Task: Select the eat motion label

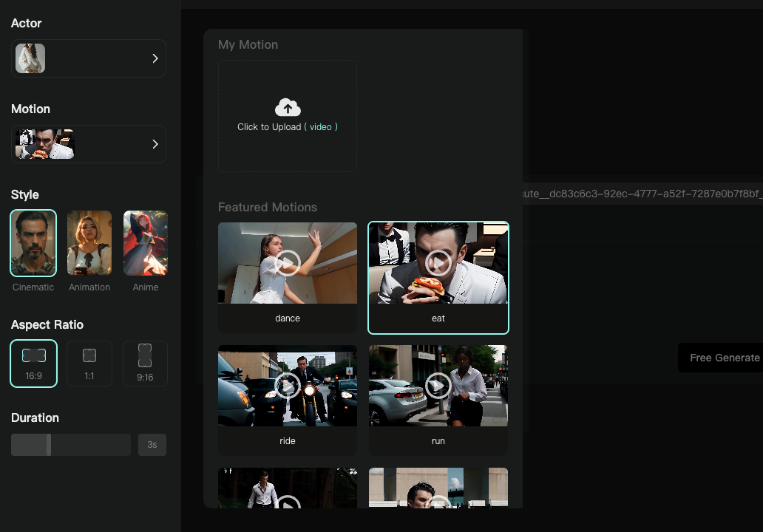Action: click(438, 318)
